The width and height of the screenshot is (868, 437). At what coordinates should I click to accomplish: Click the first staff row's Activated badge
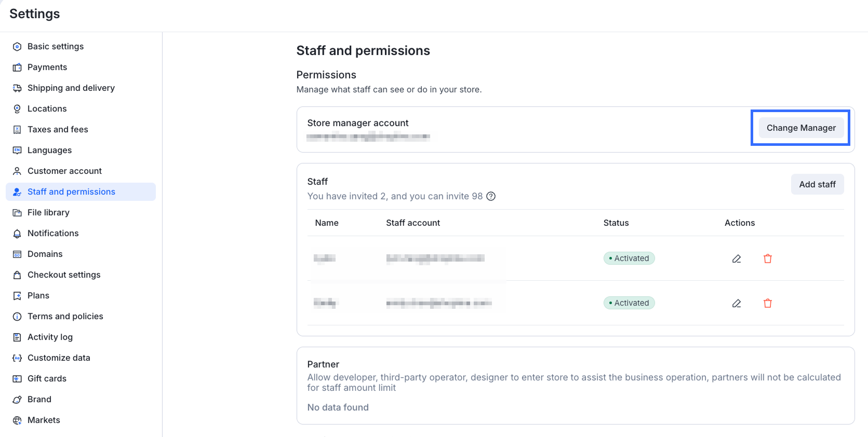[629, 258]
